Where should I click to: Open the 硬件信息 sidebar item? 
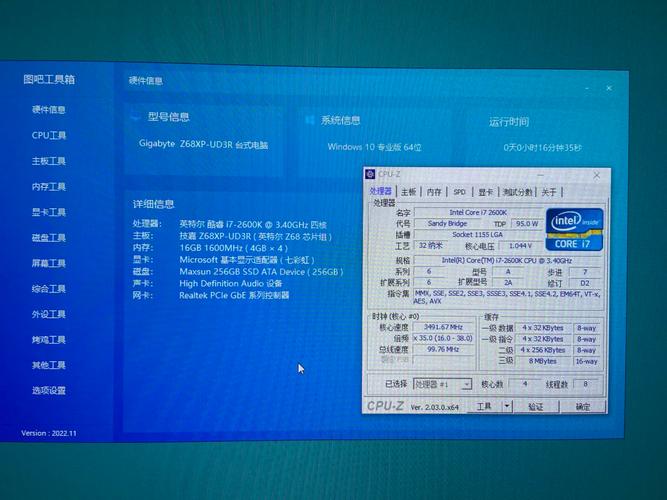(x=48, y=110)
